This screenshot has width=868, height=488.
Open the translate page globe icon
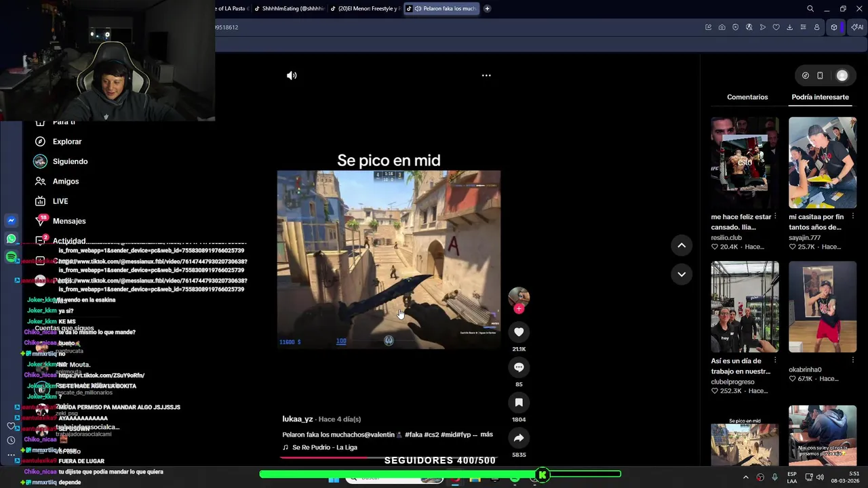click(x=749, y=27)
